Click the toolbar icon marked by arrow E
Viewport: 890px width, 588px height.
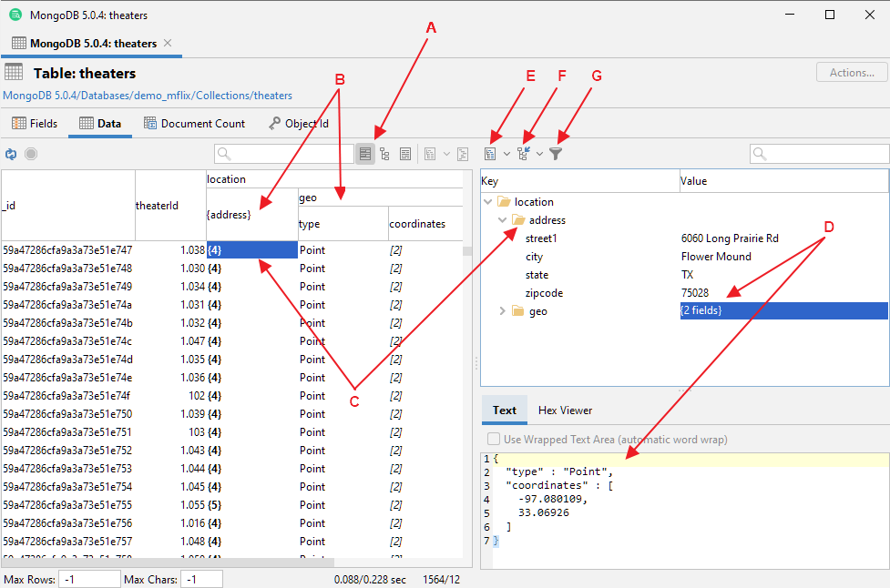[492, 153]
